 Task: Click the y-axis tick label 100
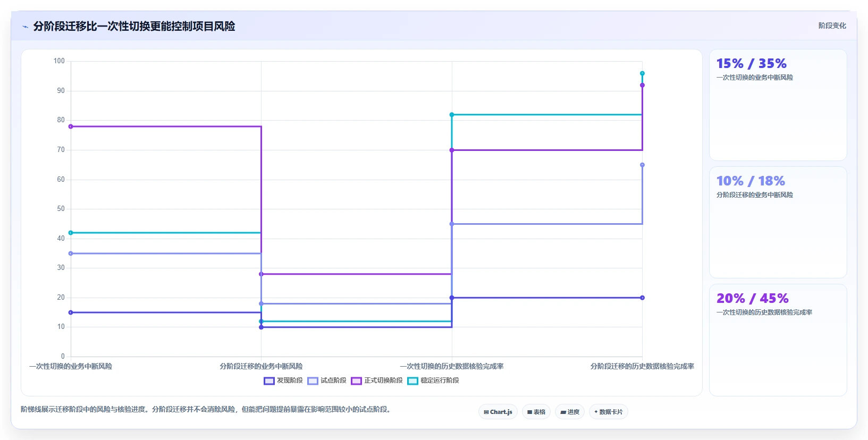pyautogui.click(x=59, y=61)
